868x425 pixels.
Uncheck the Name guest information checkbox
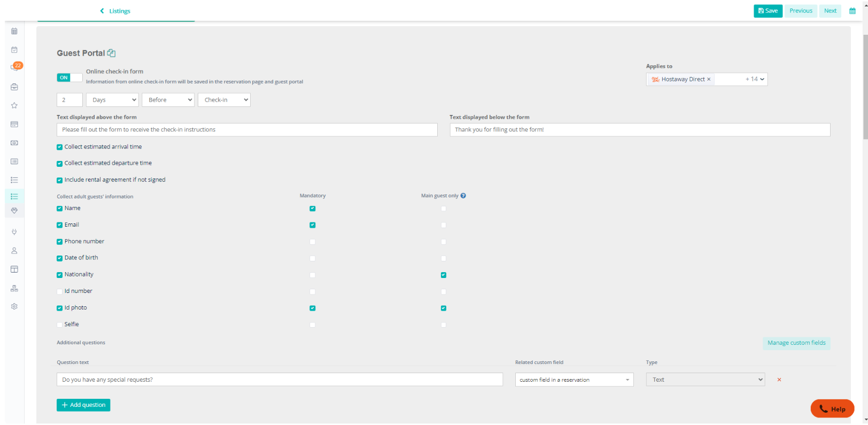tap(59, 208)
